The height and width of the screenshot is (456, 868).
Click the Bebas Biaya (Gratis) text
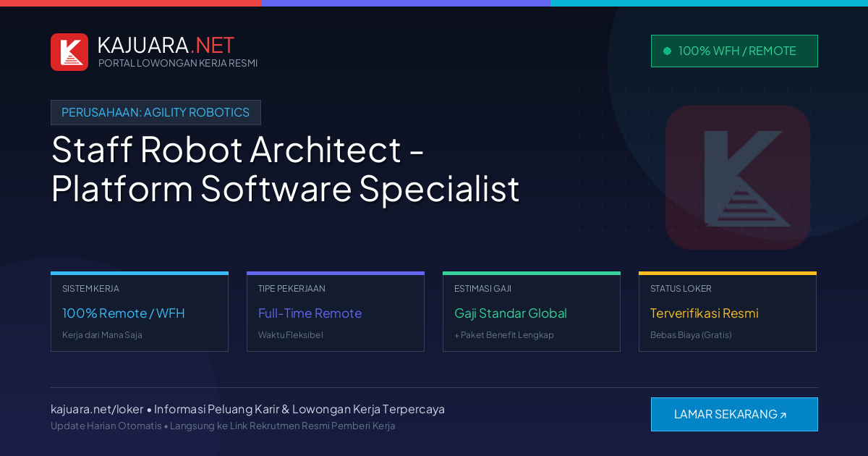pos(691,335)
